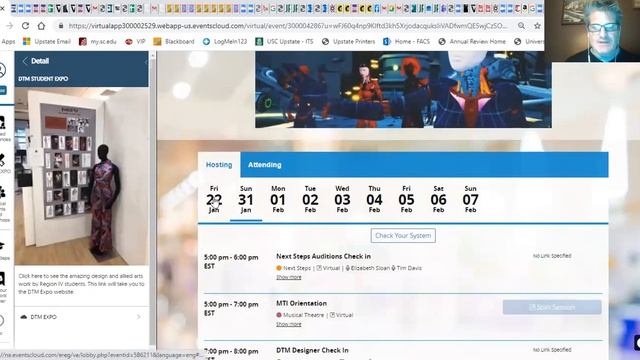Open the Upstate Email bookmark
The image size is (640, 360).
coord(47,41)
